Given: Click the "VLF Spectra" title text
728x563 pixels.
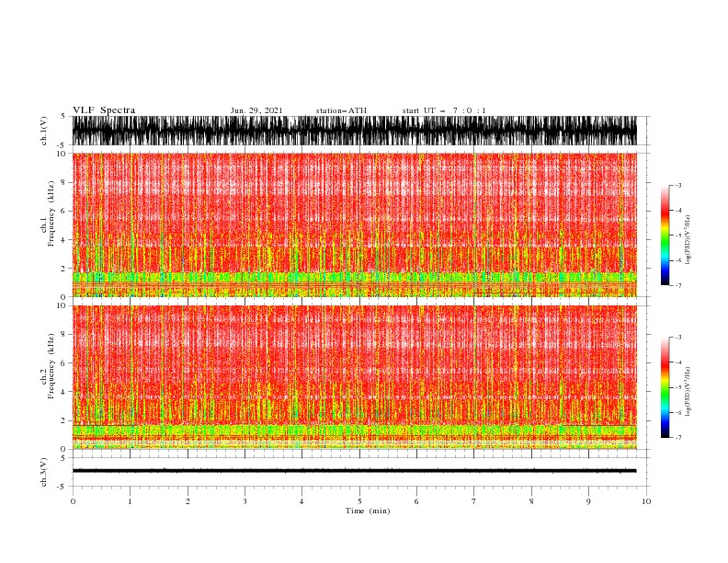Looking at the screenshot, I should 104,110.
